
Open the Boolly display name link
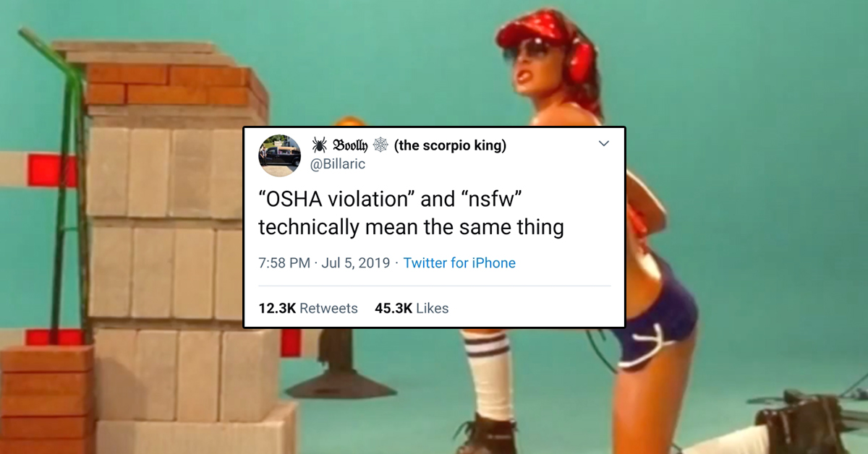pos(350,145)
